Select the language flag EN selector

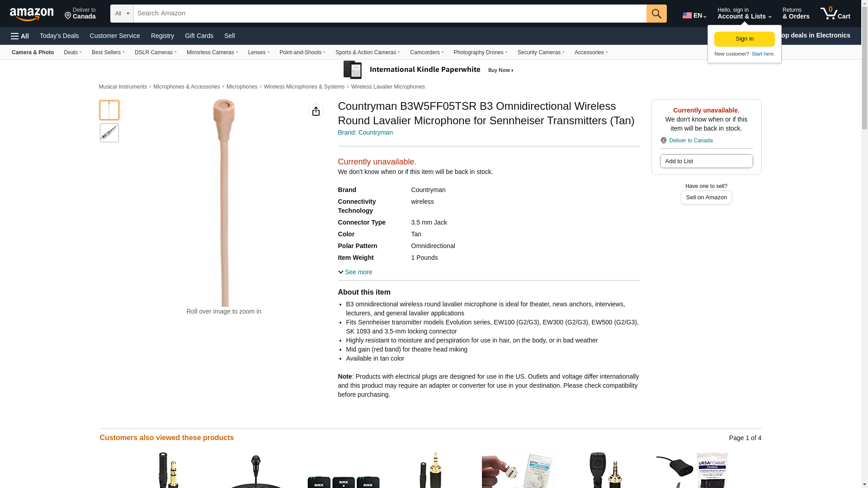click(x=694, y=15)
